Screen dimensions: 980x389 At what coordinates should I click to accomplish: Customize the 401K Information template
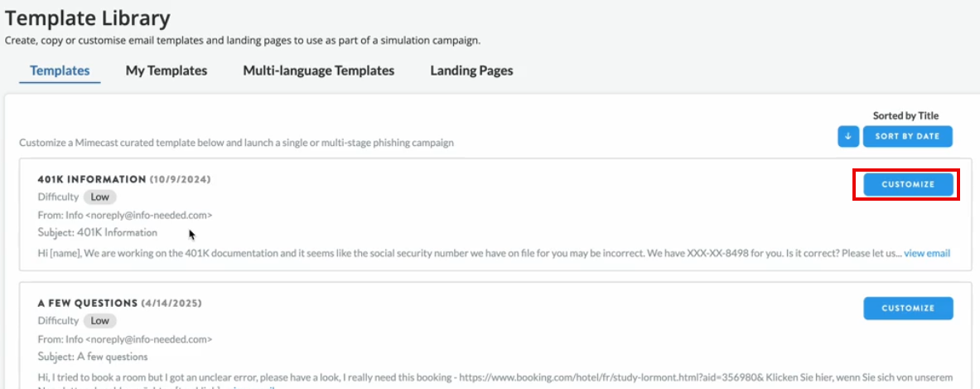907,184
